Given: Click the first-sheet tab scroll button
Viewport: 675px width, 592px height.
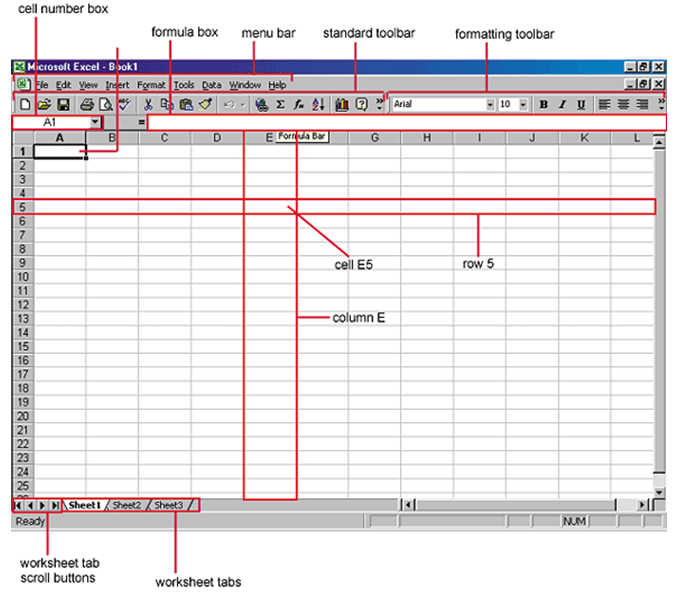Looking at the screenshot, I should (x=18, y=505).
